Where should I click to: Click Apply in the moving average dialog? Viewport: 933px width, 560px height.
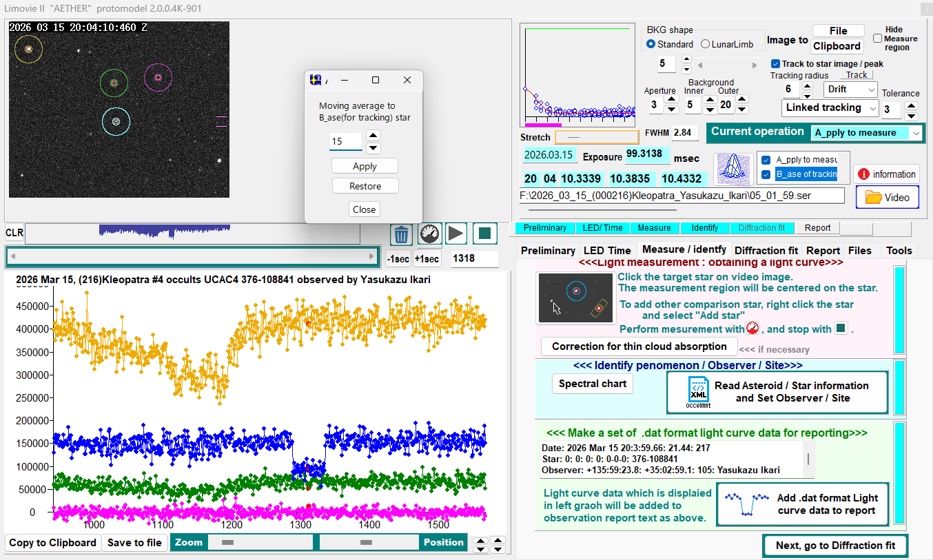click(x=365, y=166)
